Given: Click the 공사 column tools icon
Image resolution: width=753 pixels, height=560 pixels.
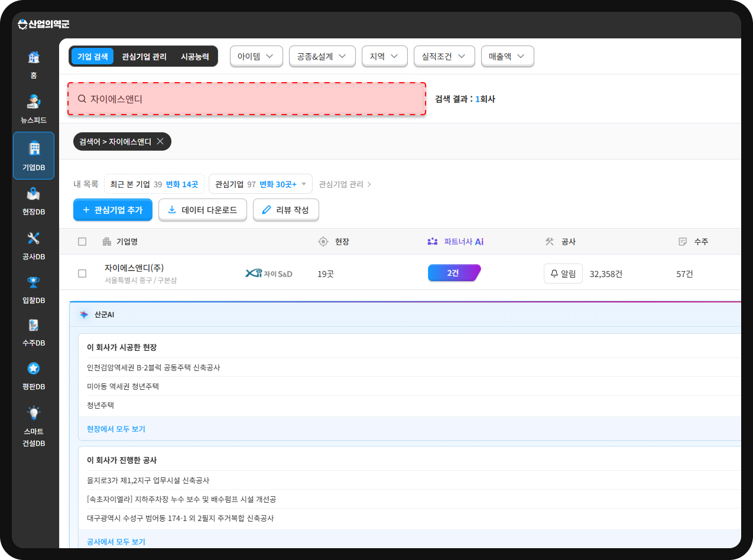Looking at the screenshot, I should point(550,242).
